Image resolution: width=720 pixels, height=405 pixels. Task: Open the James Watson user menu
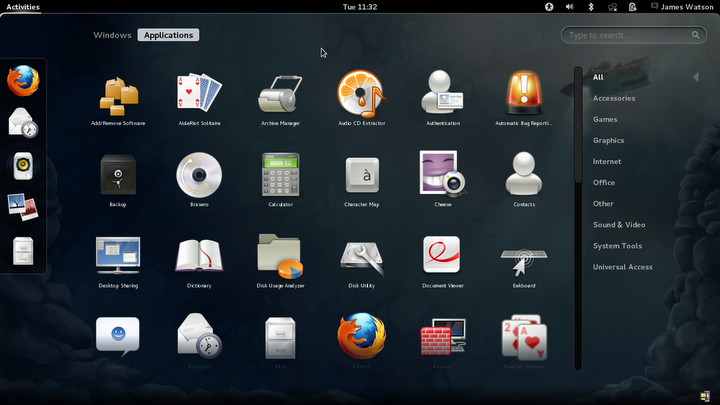pyautogui.click(x=682, y=7)
